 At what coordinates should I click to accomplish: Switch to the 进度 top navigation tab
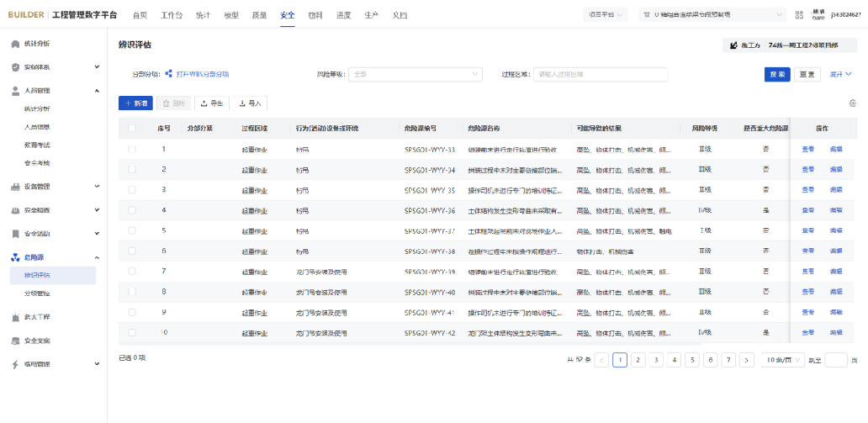pyautogui.click(x=343, y=15)
